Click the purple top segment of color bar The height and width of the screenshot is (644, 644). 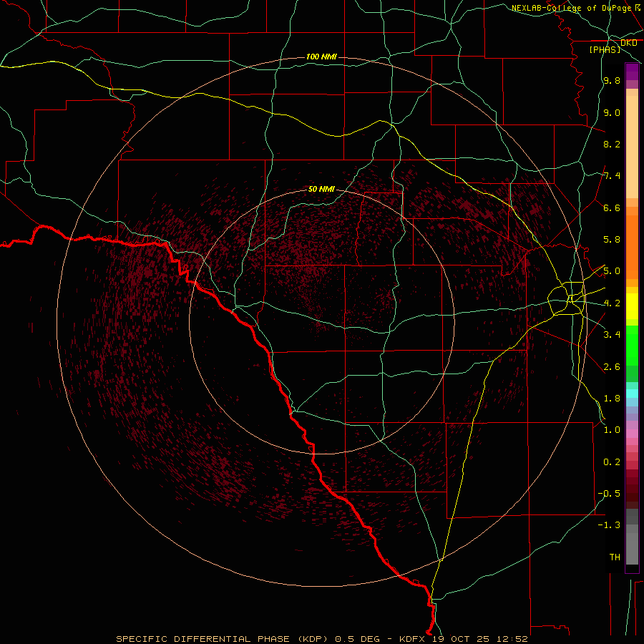(632, 72)
